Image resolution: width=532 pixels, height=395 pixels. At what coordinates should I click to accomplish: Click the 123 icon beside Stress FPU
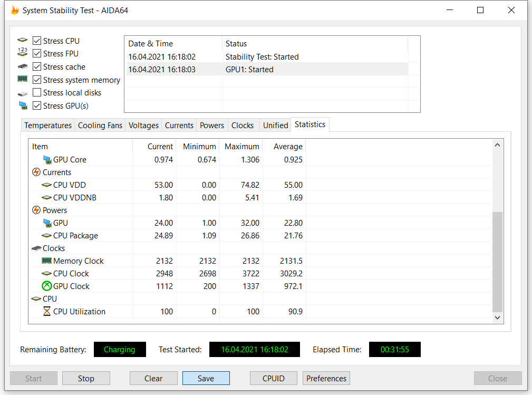pos(22,52)
